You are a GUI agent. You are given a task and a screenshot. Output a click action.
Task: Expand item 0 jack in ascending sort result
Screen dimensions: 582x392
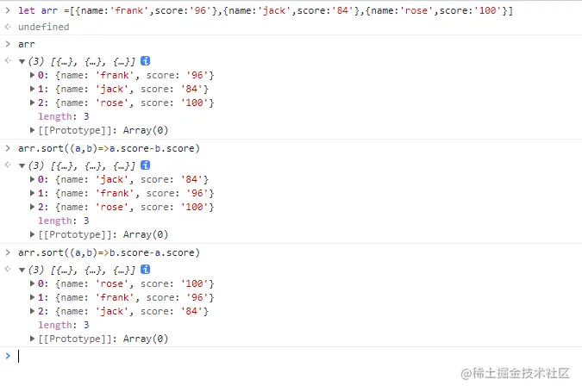(33, 179)
